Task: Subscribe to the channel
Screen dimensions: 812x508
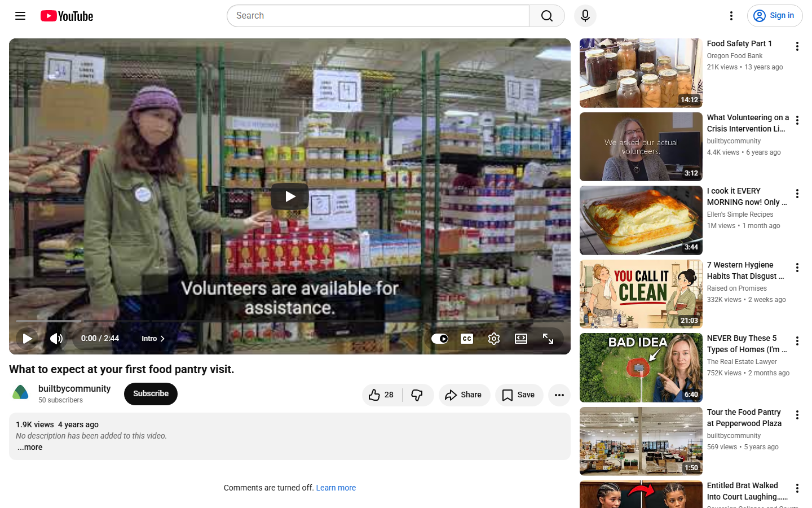Action: point(151,394)
